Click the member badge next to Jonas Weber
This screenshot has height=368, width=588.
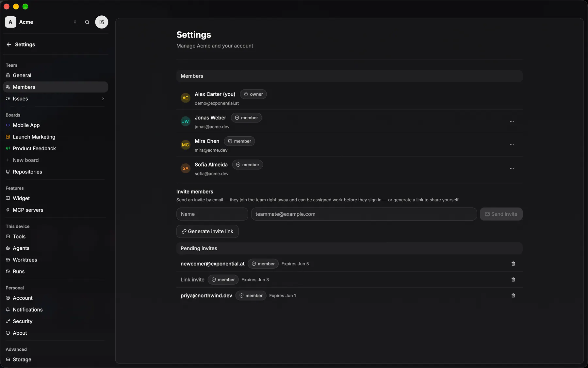246,118
